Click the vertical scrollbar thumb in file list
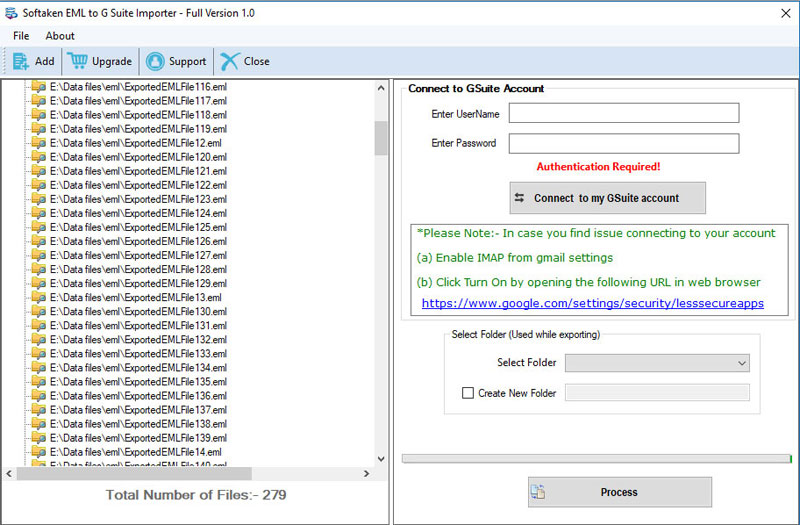The width and height of the screenshot is (800, 525). [x=381, y=138]
